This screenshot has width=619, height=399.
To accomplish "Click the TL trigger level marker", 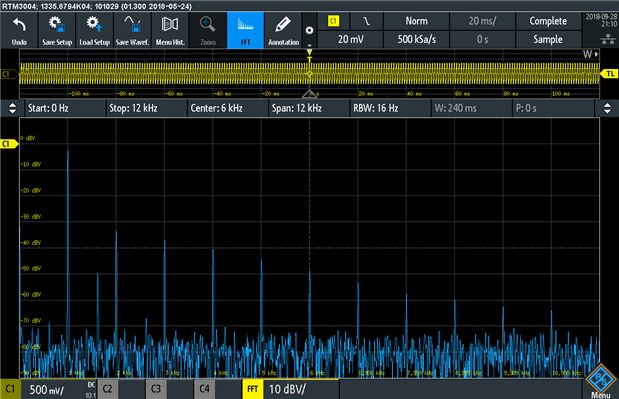I will [x=609, y=74].
